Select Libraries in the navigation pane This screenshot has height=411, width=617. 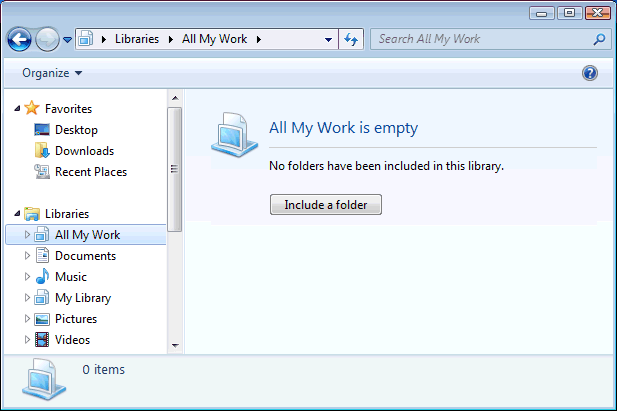click(x=67, y=214)
